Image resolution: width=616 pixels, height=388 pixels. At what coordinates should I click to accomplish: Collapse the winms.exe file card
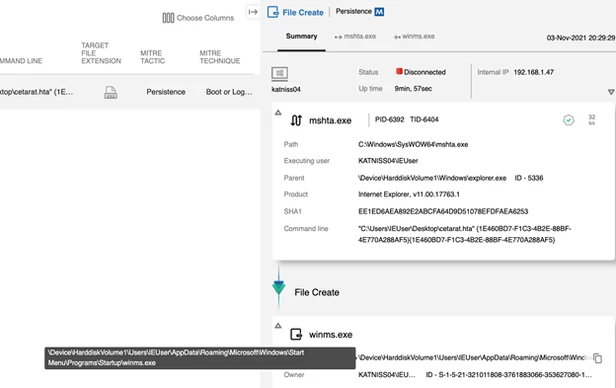(278, 326)
